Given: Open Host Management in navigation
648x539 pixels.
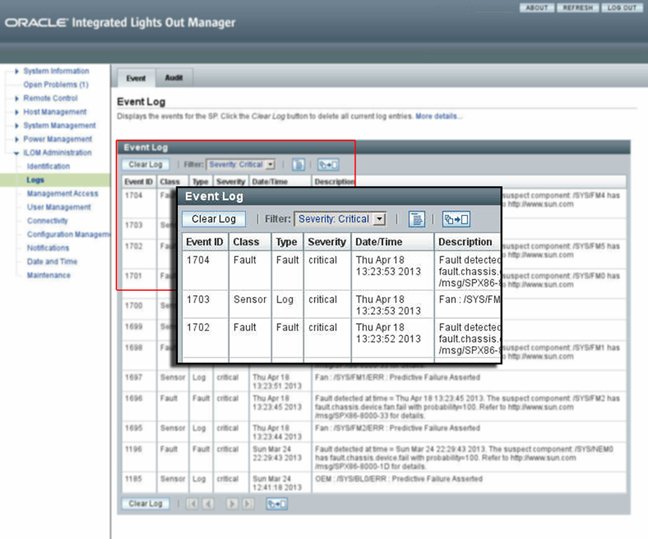Looking at the screenshot, I should point(55,112).
